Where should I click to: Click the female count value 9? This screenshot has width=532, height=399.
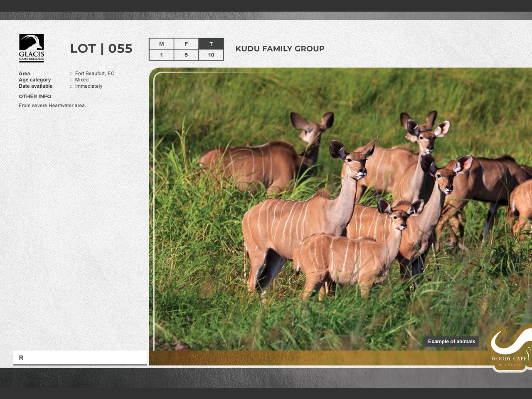coord(186,55)
